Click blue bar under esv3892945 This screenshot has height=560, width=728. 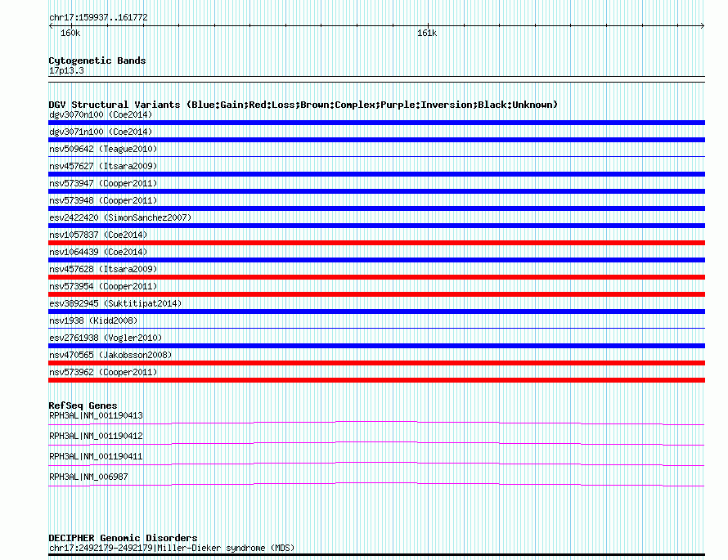[376, 311]
